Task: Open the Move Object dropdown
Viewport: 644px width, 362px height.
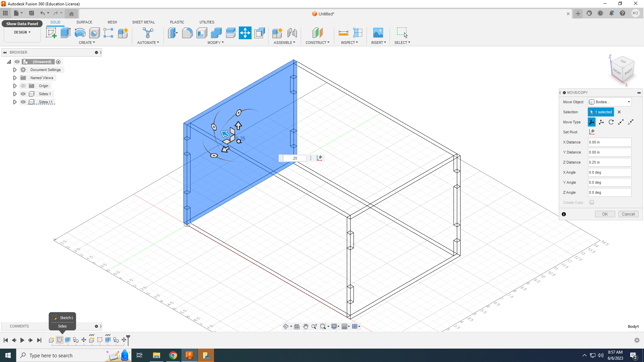Action: pos(609,102)
